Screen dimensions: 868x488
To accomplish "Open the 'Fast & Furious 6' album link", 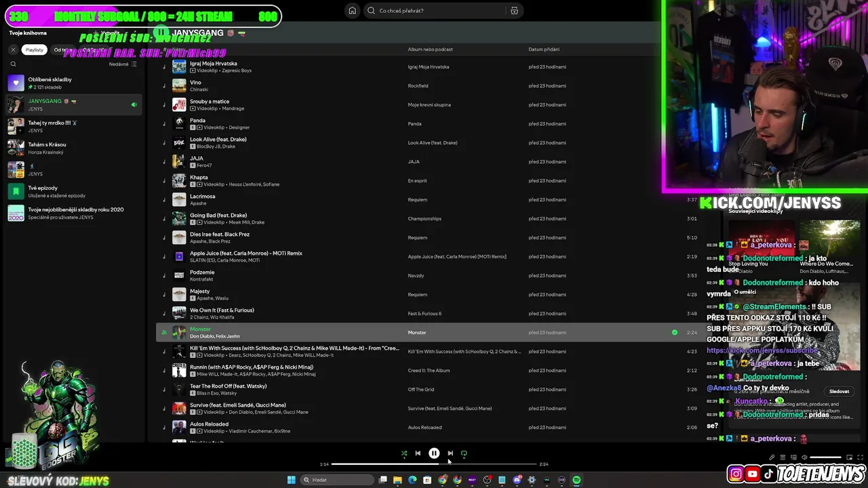I will click(x=425, y=313).
